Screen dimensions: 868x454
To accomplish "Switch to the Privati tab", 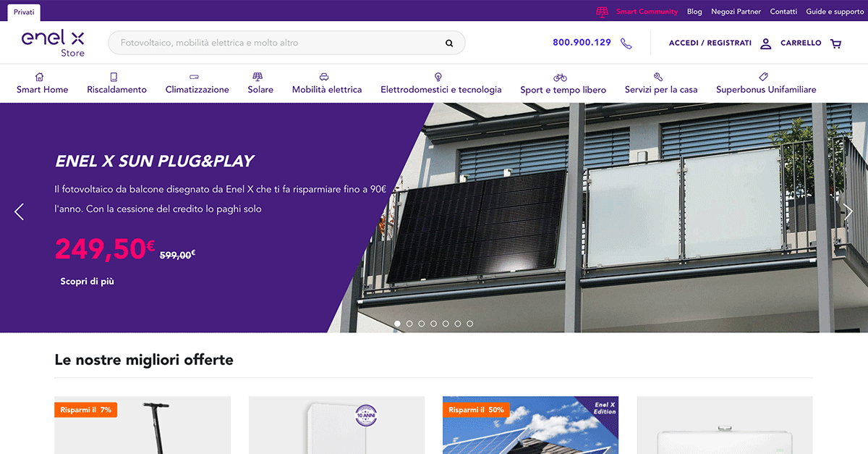I will click(x=24, y=12).
